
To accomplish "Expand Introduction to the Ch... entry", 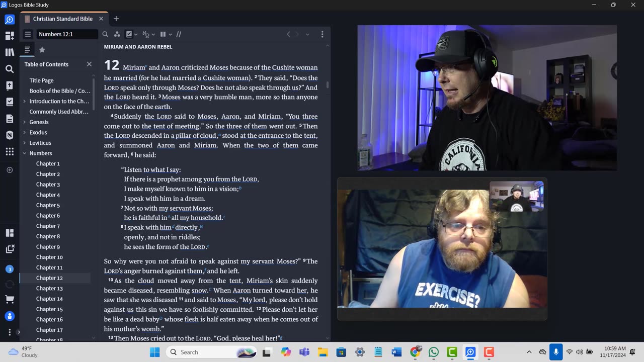I will pos(24,101).
